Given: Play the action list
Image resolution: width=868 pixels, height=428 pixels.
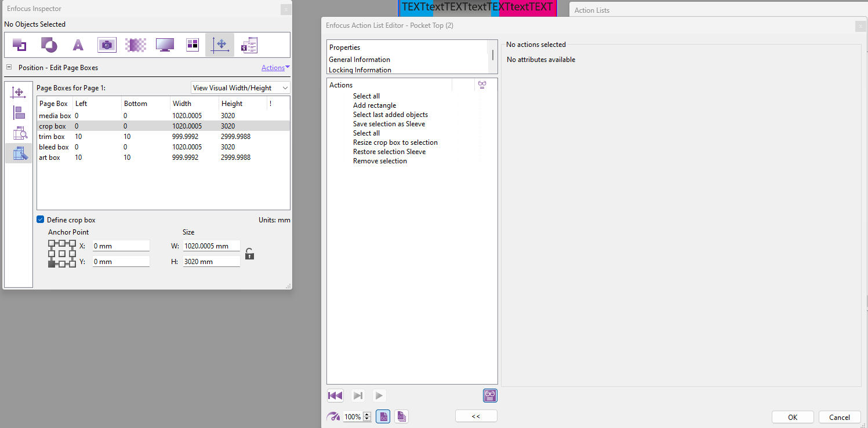Looking at the screenshot, I should (x=379, y=396).
